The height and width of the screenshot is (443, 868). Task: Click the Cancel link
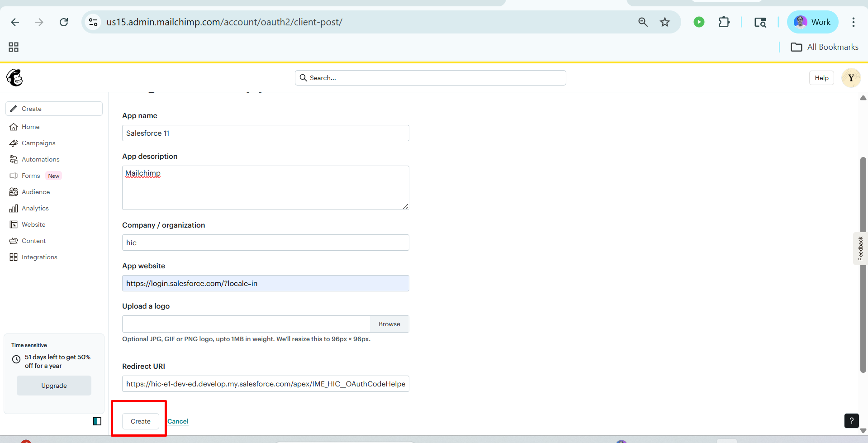pos(178,421)
